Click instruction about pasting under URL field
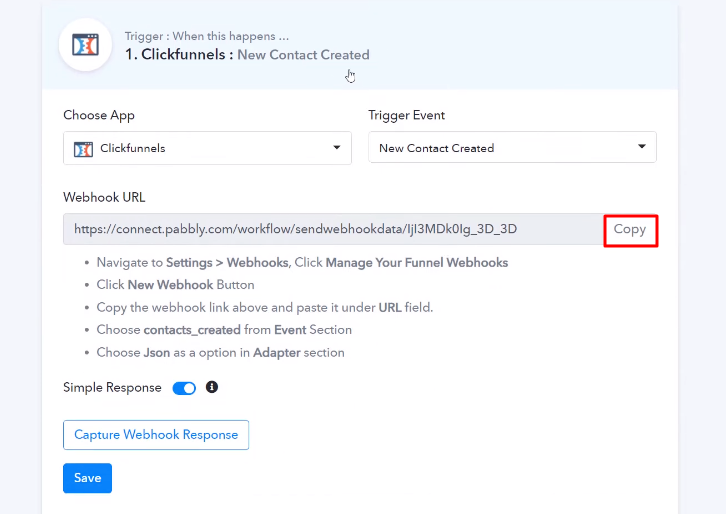 [x=265, y=307]
